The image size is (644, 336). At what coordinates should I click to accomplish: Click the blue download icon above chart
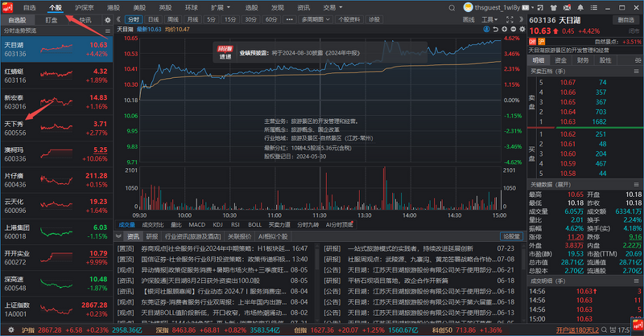[486, 29]
